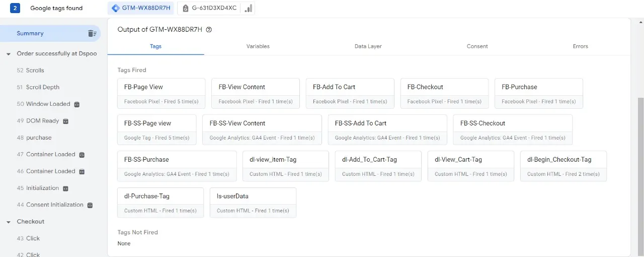Screen dimensions: 644x257
Task: Click the 'Tags Not Fired' section heading
Action: [x=138, y=232]
